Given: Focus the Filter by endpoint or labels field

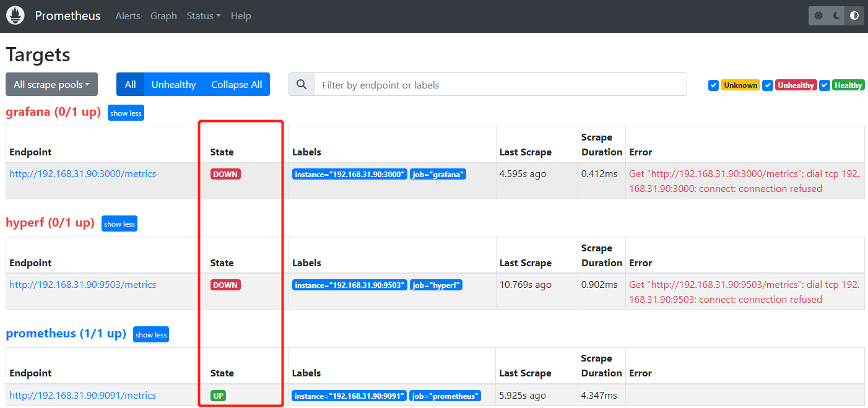Looking at the screenshot, I should pos(500,85).
